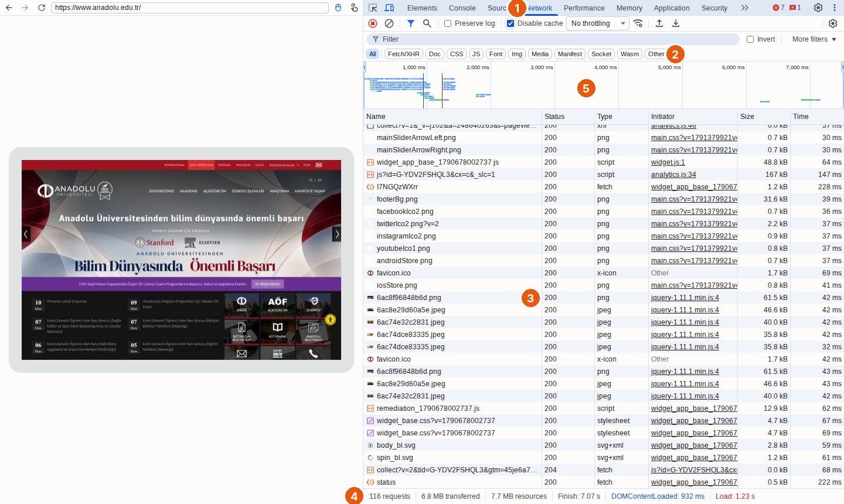
Task: Clear the network log
Action: coord(389,23)
